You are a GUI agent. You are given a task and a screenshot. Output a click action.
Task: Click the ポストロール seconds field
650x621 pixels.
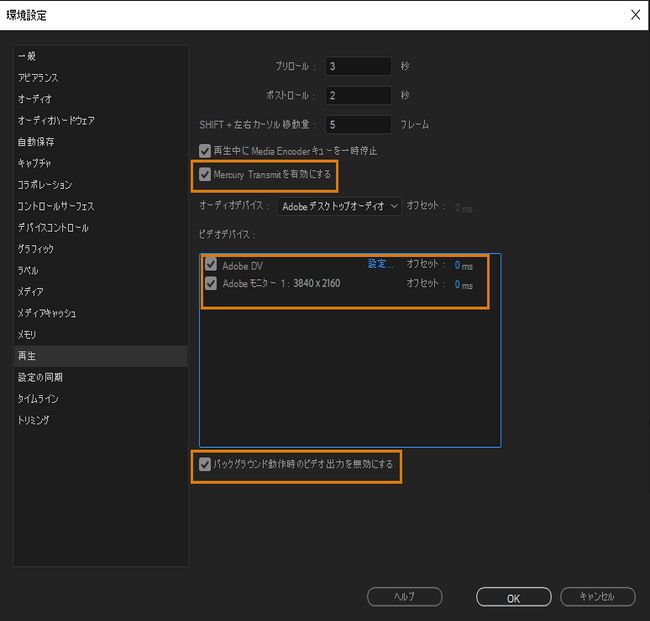click(358, 95)
